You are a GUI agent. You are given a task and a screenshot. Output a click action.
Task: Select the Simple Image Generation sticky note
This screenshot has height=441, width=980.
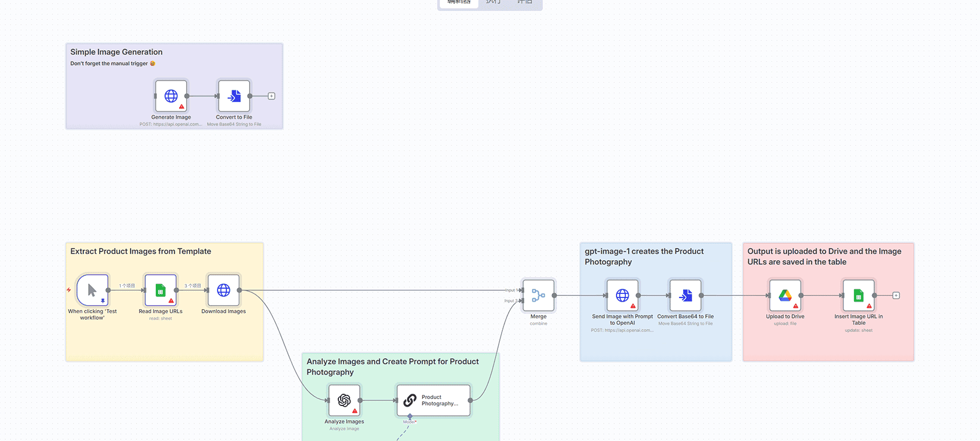point(116,52)
